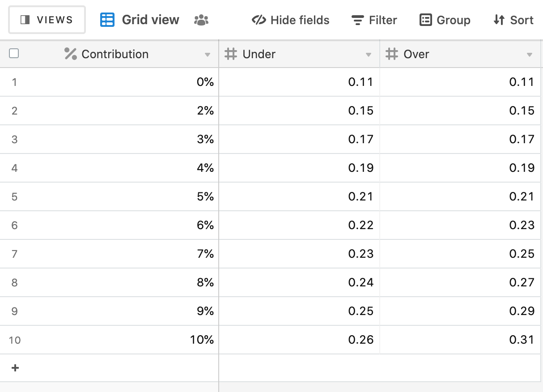Image resolution: width=543 pixels, height=392 pixels.
Task: Click the Grid view table icon
Action: tap(107, 20)
